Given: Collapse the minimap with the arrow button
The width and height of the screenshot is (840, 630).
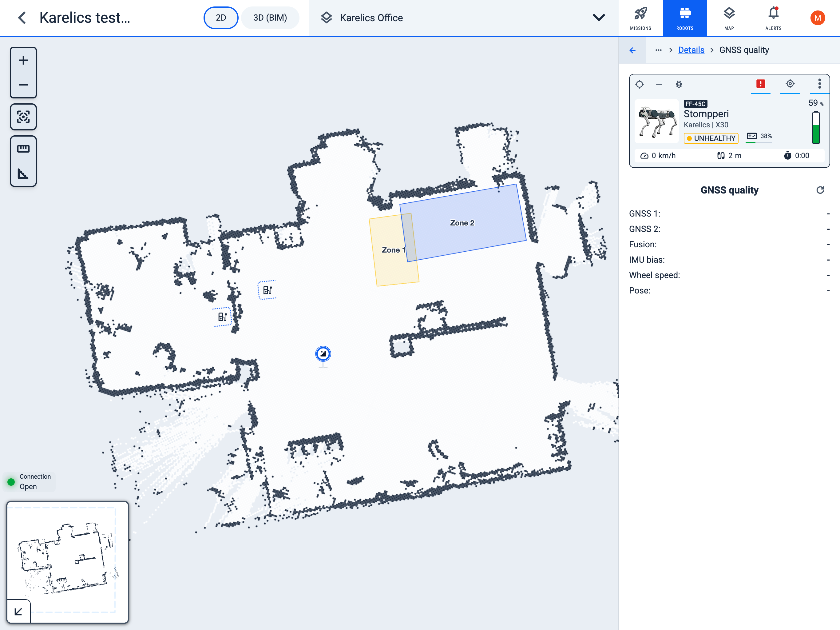Looking at the screenshot, I should coord(18,611).
